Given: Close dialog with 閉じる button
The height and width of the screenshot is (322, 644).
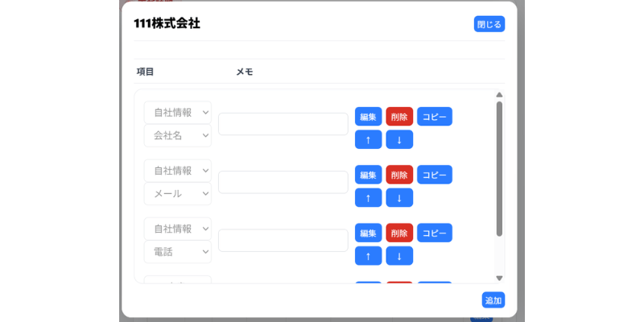Looking at the screenshot, I should [x=489, y=24].
